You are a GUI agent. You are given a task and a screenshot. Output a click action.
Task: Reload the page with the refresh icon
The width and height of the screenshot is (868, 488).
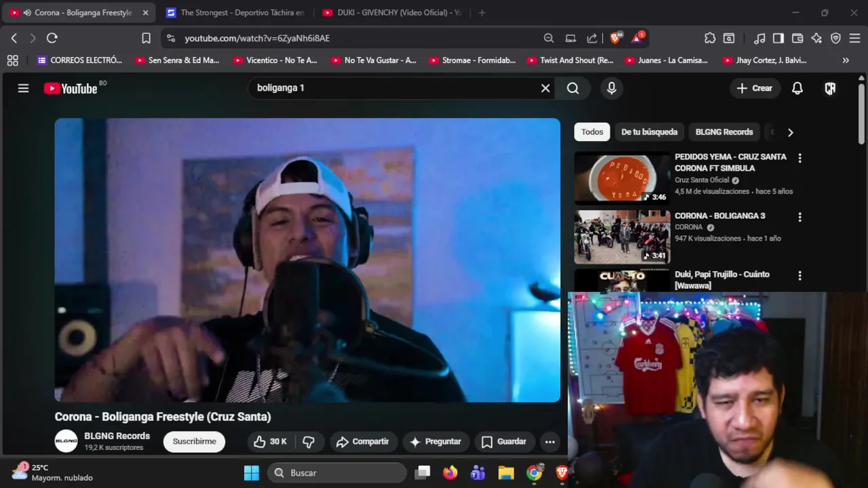click(52, 38)
